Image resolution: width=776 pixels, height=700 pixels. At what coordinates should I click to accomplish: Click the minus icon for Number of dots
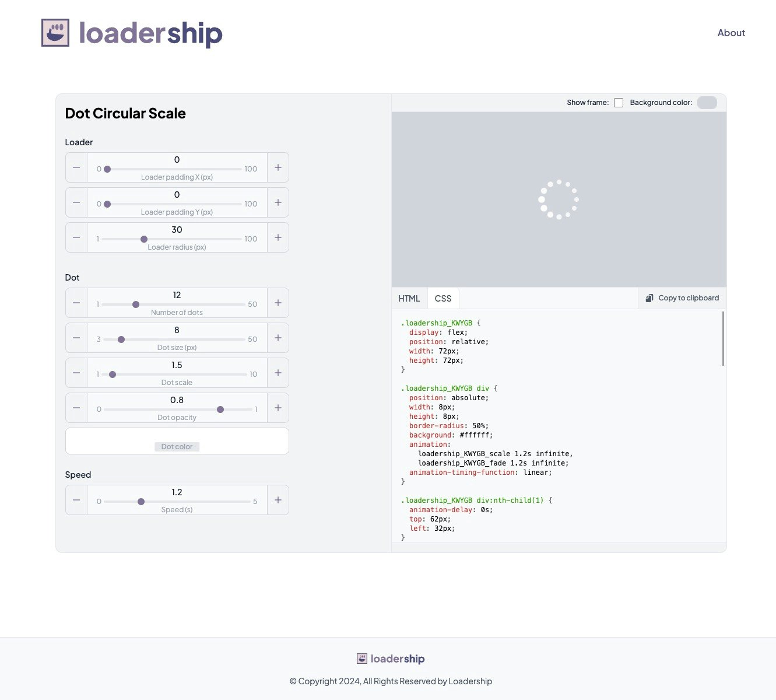76,303
